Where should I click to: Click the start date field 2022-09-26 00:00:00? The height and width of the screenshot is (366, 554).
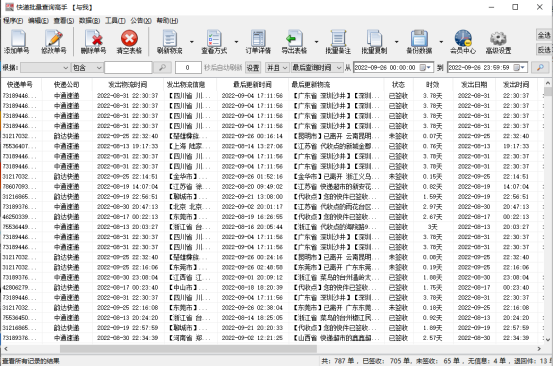tap(393, 67)
